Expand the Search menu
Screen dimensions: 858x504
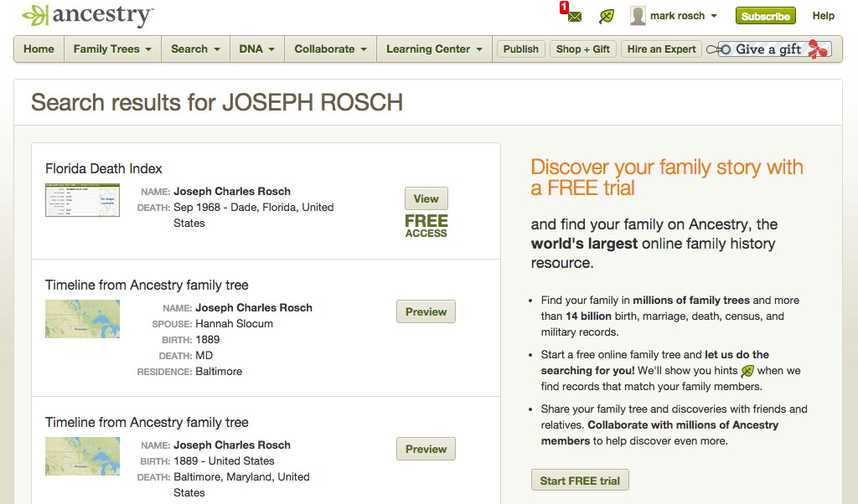click(195, 49)
